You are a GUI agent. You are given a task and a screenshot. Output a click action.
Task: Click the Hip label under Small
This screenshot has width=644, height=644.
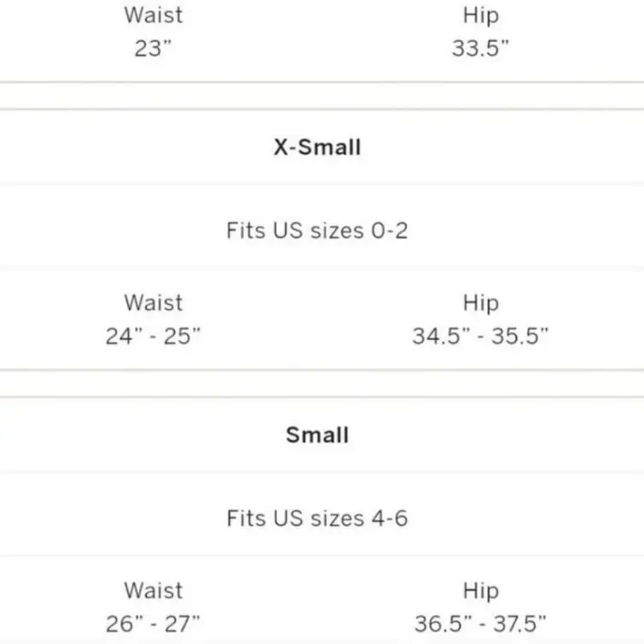tap(480, 591)
